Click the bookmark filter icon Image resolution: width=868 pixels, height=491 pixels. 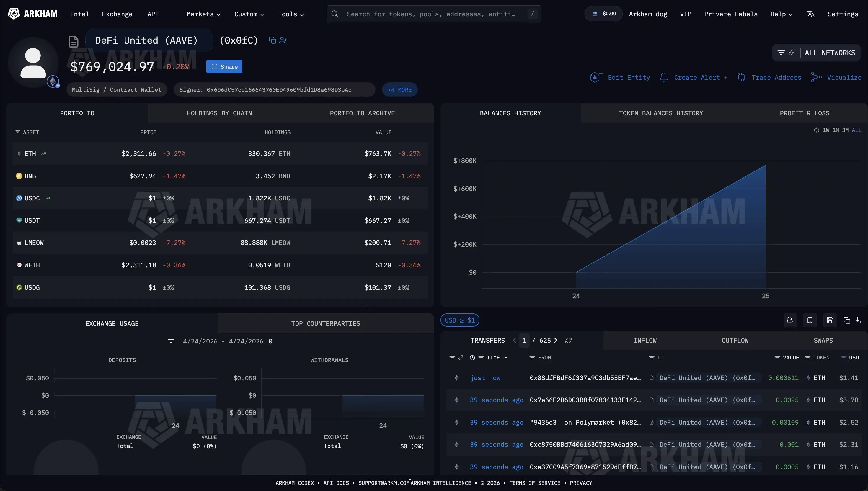tap(810, 320)
